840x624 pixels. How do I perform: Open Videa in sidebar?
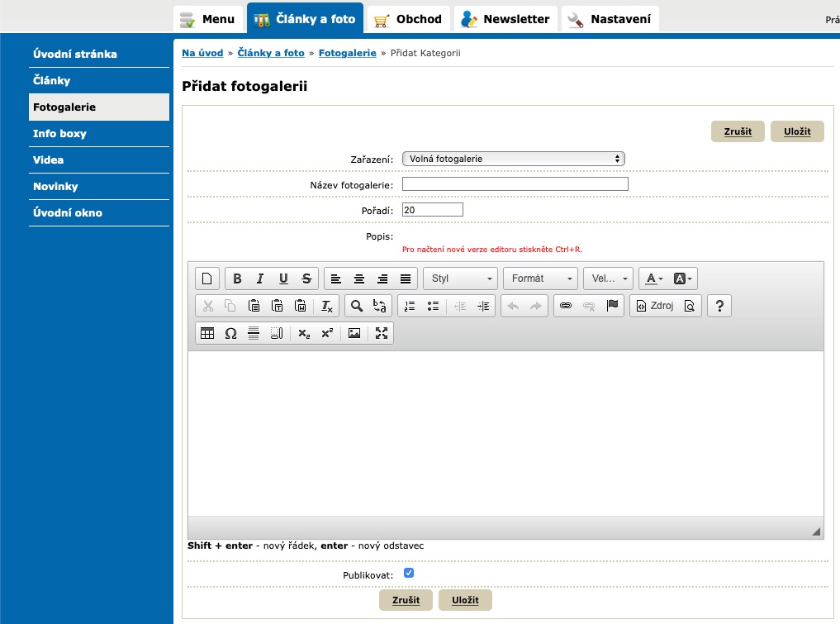[x=98, y=160]
